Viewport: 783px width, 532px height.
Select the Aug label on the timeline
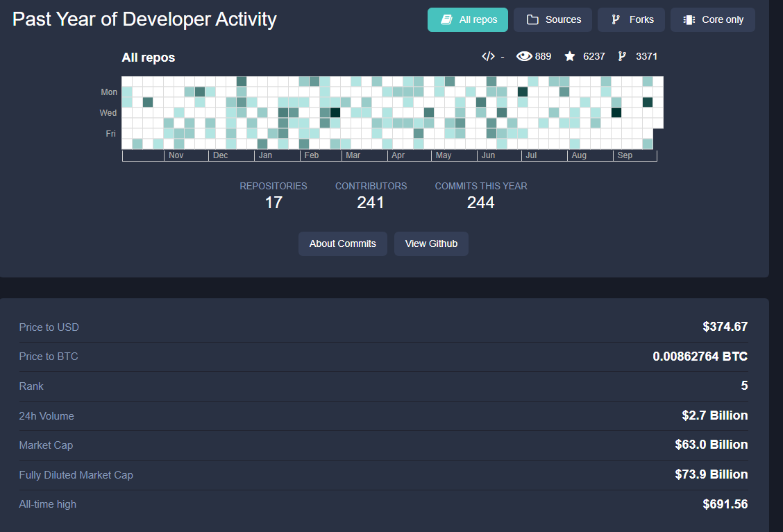(x=579, y=155)
